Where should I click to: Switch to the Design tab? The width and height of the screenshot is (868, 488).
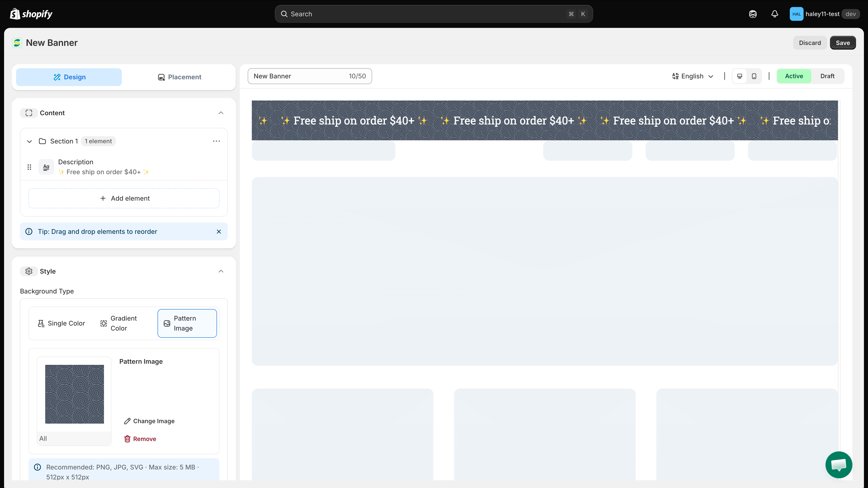[x=69, y=77]
